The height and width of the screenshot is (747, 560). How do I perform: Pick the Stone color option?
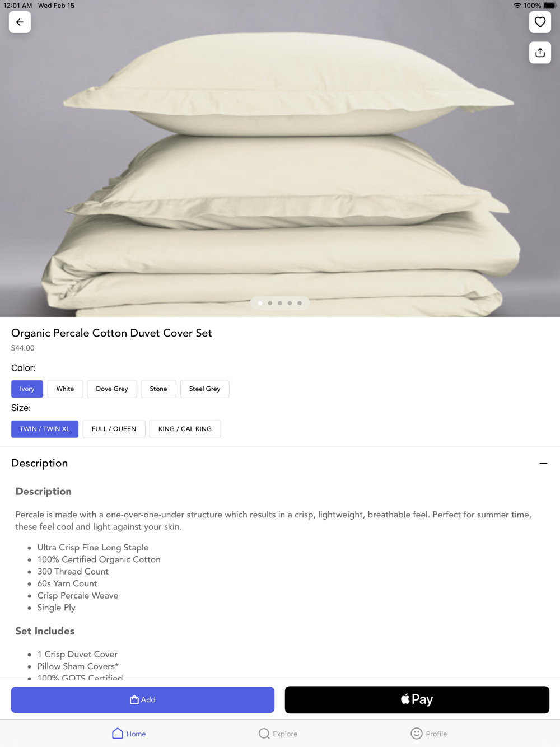158,389
